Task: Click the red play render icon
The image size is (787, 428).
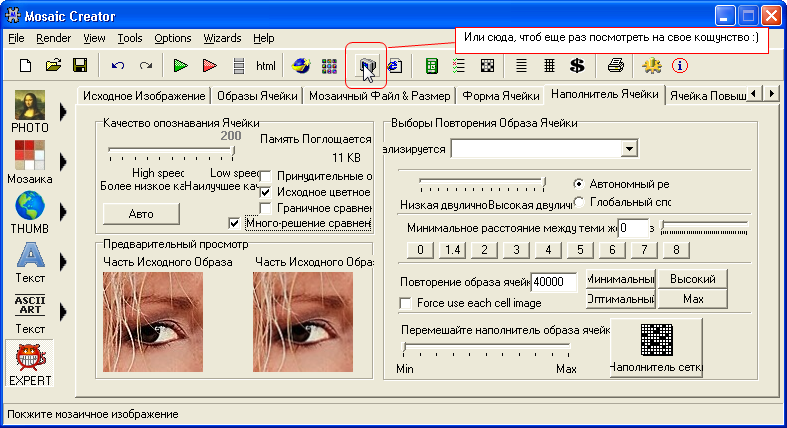Action: coord(209,65)
